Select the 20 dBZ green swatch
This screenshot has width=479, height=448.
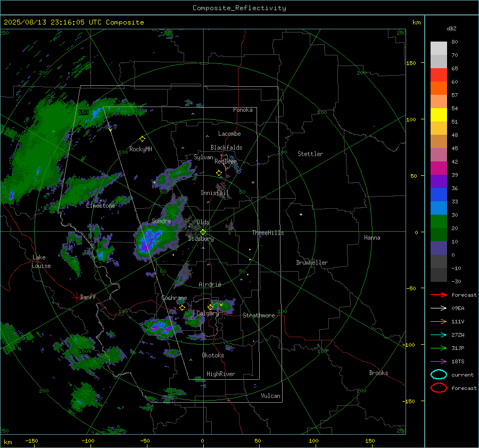[439, 222]
